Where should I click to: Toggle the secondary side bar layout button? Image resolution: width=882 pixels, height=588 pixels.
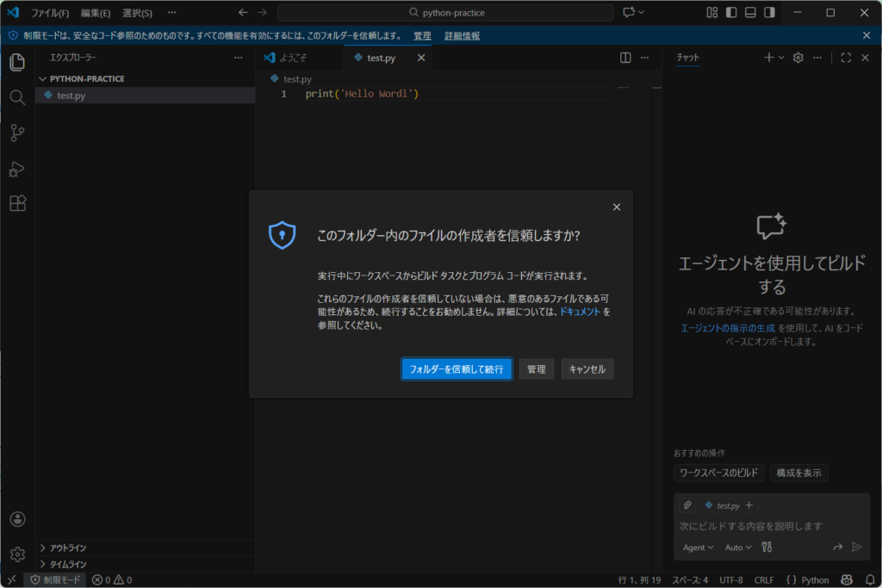coord(769,13)
